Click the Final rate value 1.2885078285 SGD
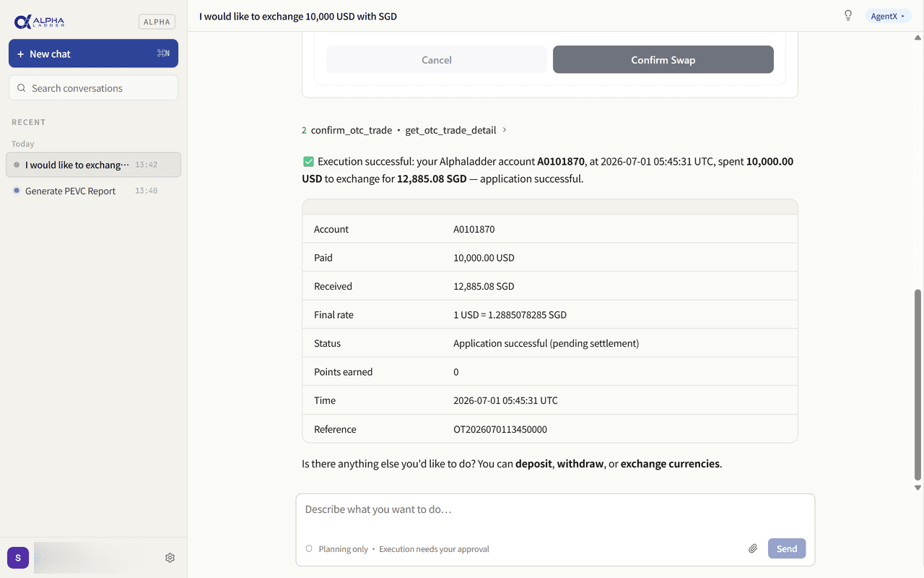Viewport: 924px width, 578px height. click(x=510, y=315)
